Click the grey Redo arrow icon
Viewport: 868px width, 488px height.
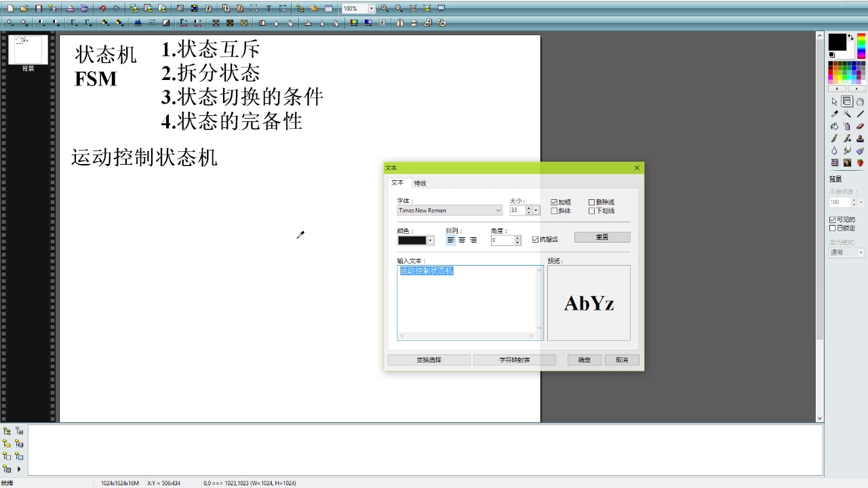click(x=117, y=8)
